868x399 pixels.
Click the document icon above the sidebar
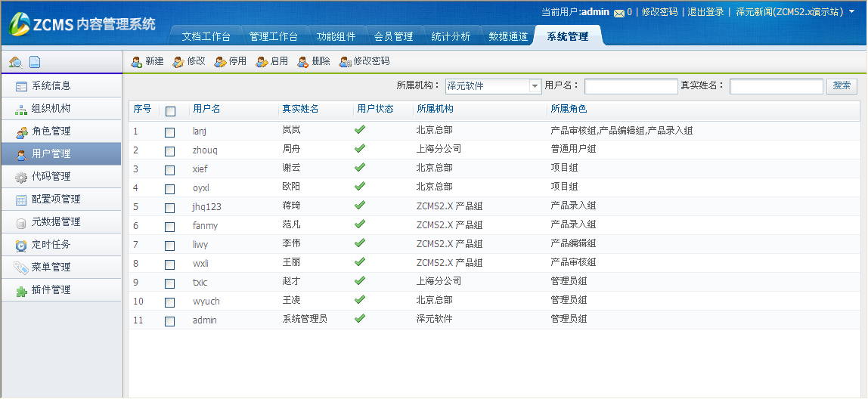(34, 62)
